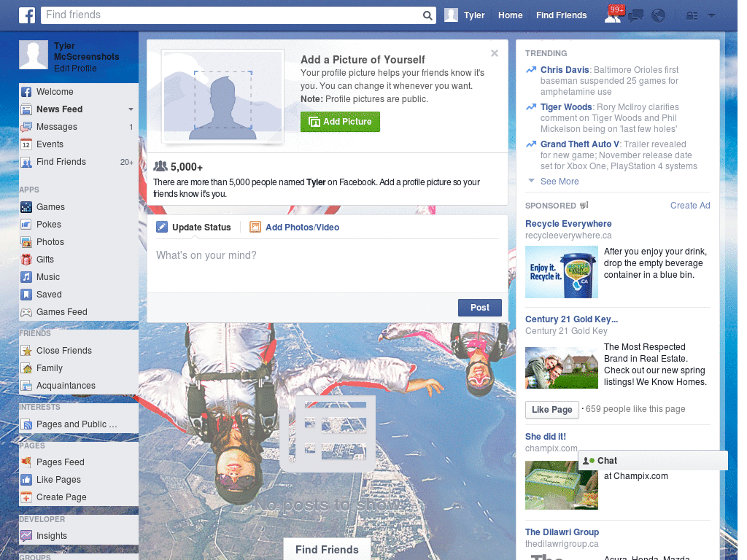747x560 pixels.
Task: Click the Find Friends button below feed
Action: [x=327, y=550]
